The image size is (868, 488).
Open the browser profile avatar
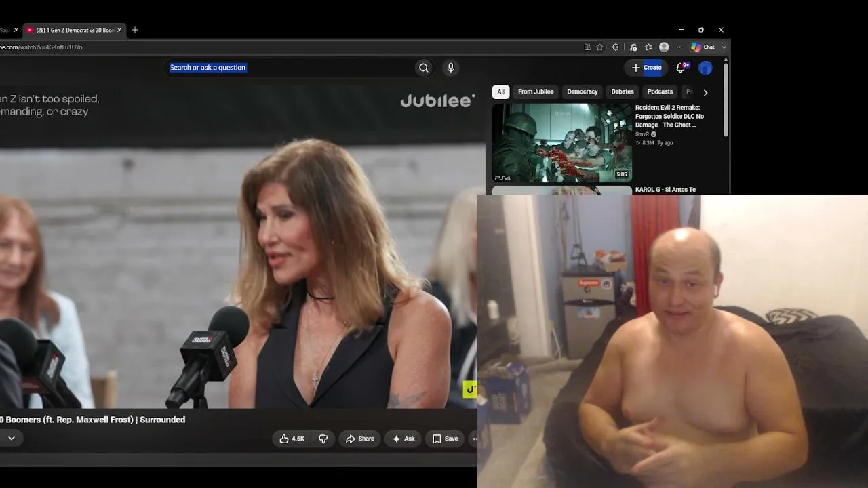coord(664,47)
